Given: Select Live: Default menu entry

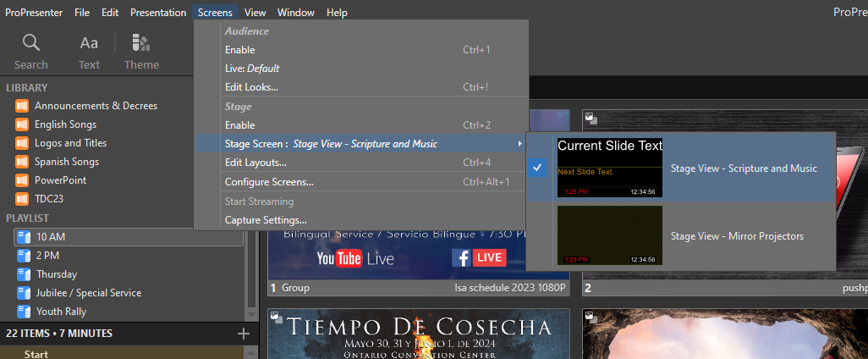Looking at the screenshot, I should (x=361, y=69).
